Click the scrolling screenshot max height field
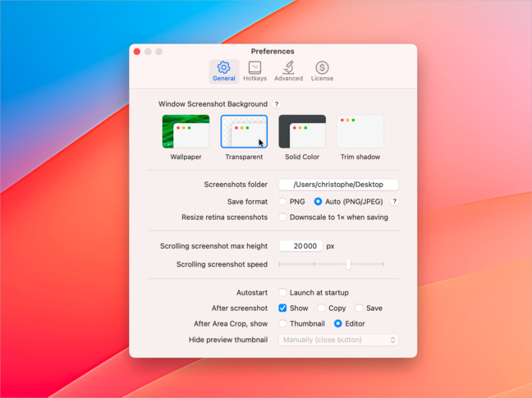Viewport: 532px width, 398px height. [x=300, y=246]
